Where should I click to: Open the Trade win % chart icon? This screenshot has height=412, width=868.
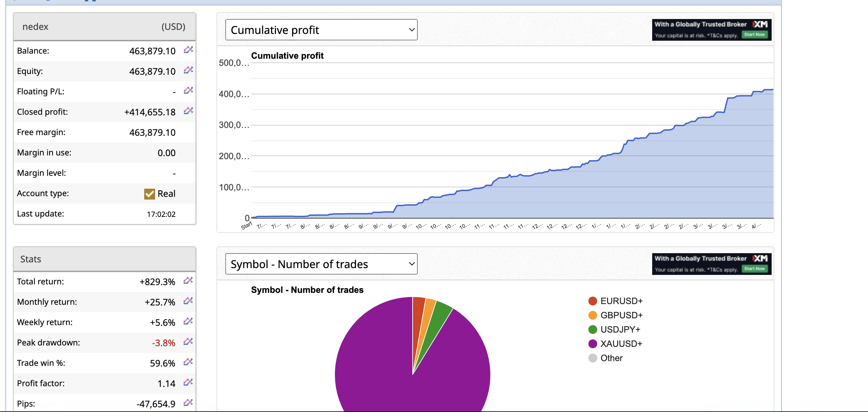click(188, 362)
